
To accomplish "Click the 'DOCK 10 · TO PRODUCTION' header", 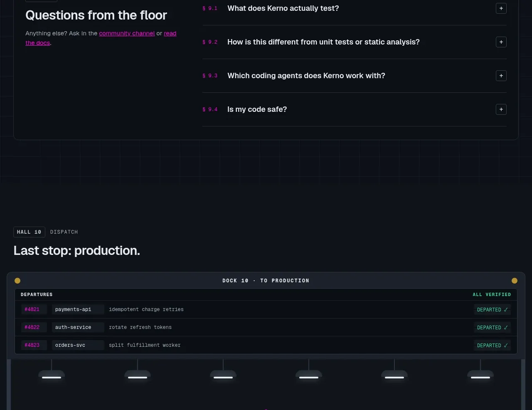I will tap(266, 281).
